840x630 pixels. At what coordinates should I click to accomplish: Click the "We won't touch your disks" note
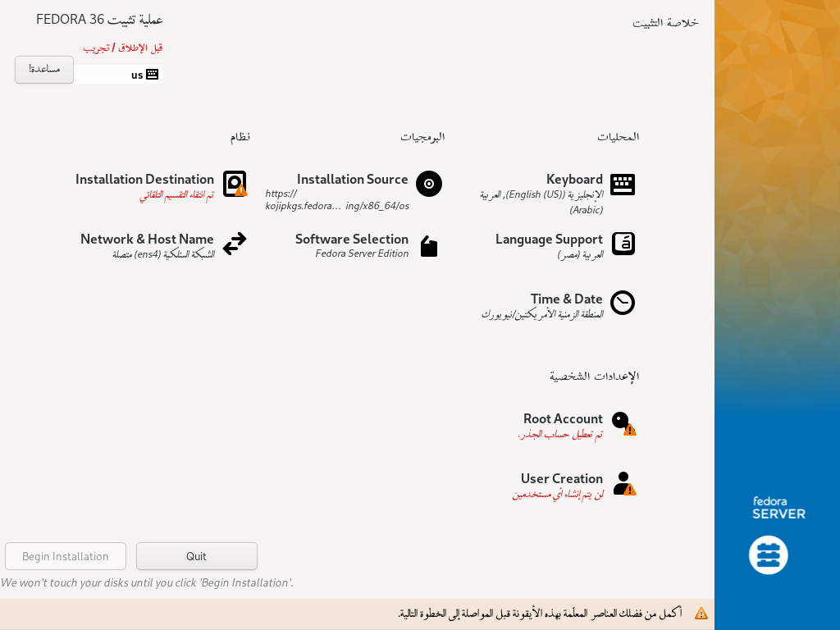coord(148,583)
